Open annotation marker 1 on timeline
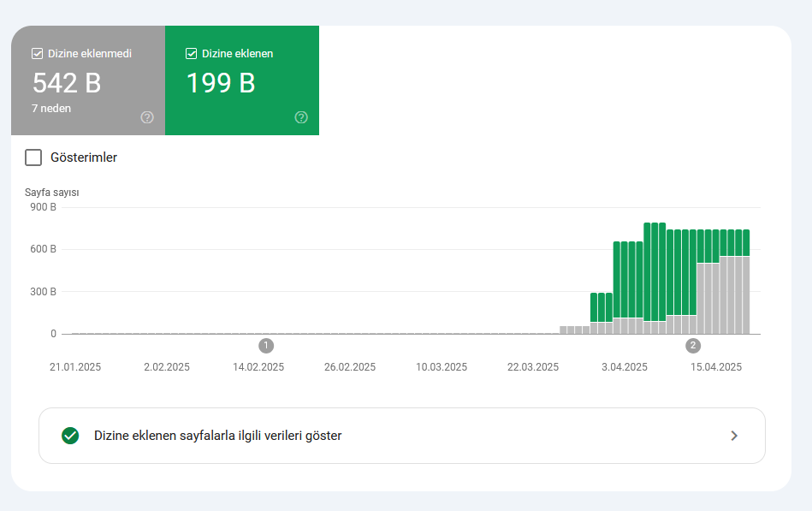The height and width of the screenshot is (511, 812). pyautogui.click(x=266, y=346)
